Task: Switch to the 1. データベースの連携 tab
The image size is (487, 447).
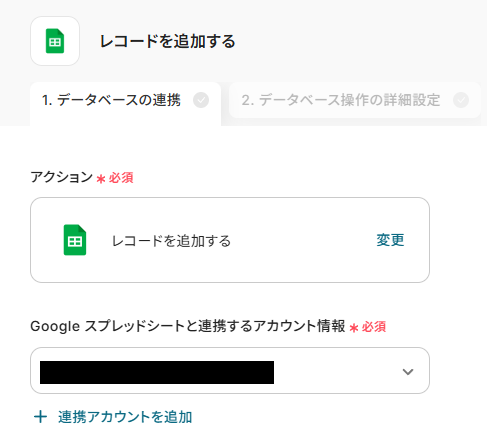Action: pyautogui.click(x=125, y=104)
